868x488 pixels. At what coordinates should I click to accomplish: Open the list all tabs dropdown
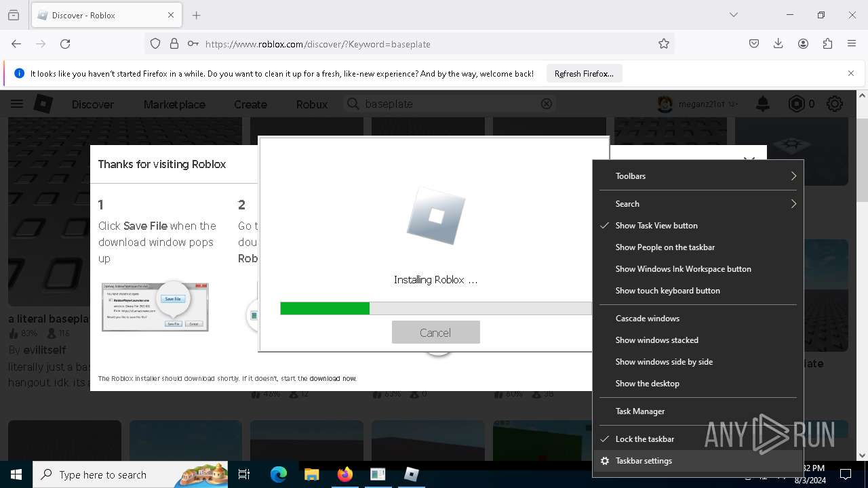tap(734, 15)
